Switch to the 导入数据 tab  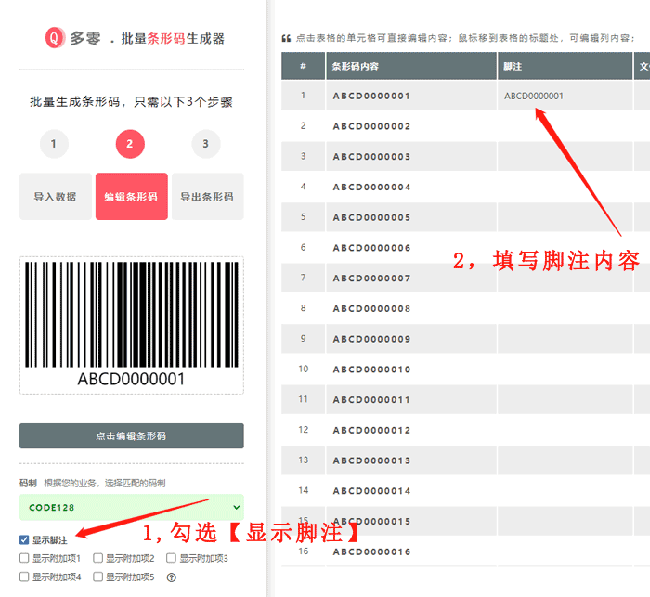click(55, 197)
